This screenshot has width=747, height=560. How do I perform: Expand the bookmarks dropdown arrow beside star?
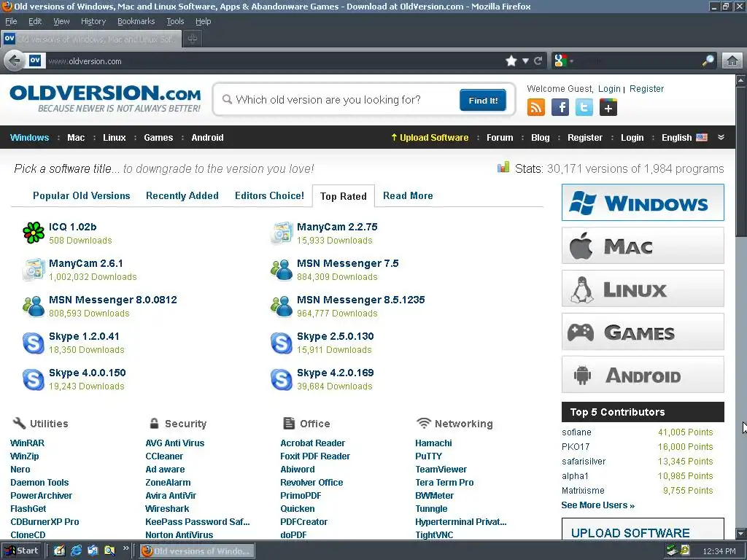[x=525, y=61]
